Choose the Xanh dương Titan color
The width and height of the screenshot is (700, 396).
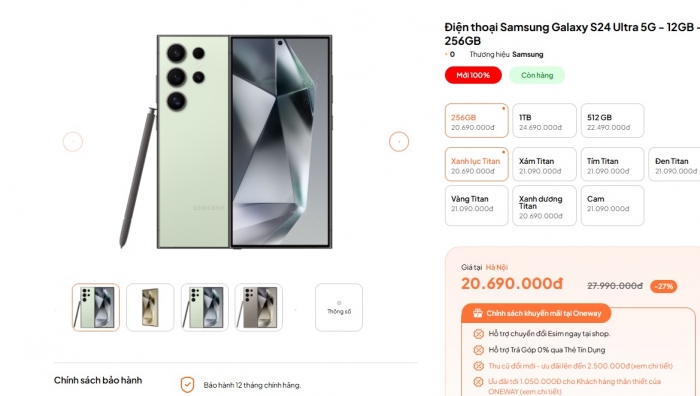click(544, 205)
